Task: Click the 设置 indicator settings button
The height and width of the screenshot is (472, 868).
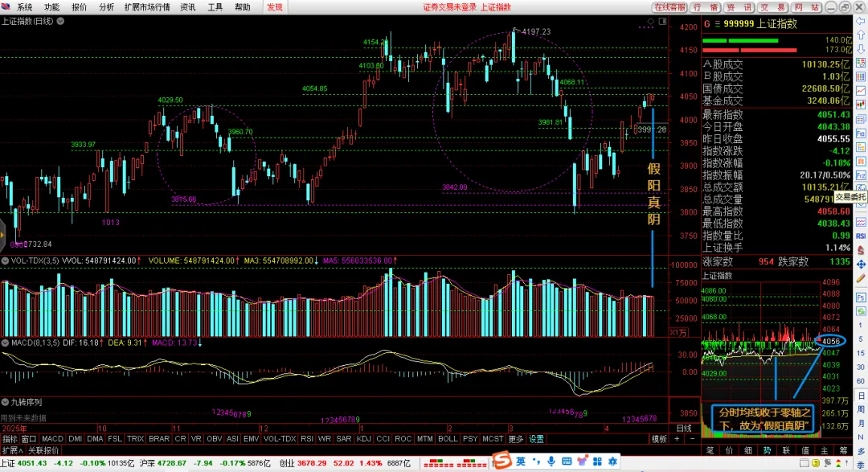Action: pos(536,439)
